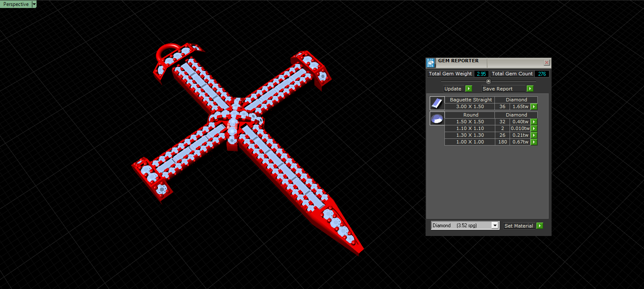Click the 1.30 X 1.30 size cell

click(x=470, y=135)
